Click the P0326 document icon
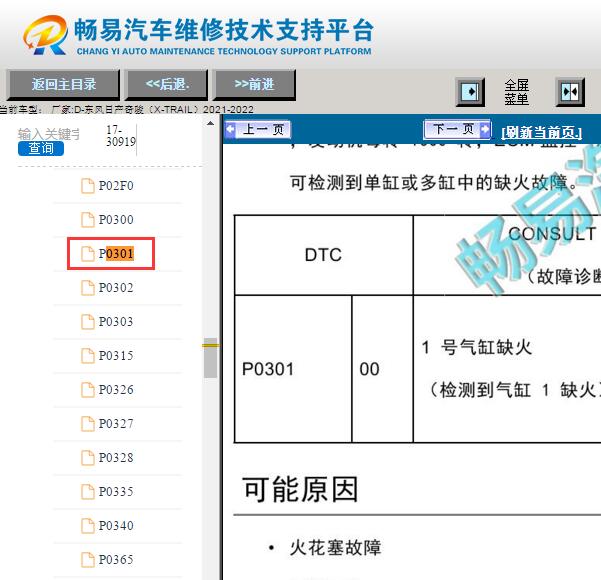This screenshot has height=580, width=601. pyautogui.click(x=88, y=390)
